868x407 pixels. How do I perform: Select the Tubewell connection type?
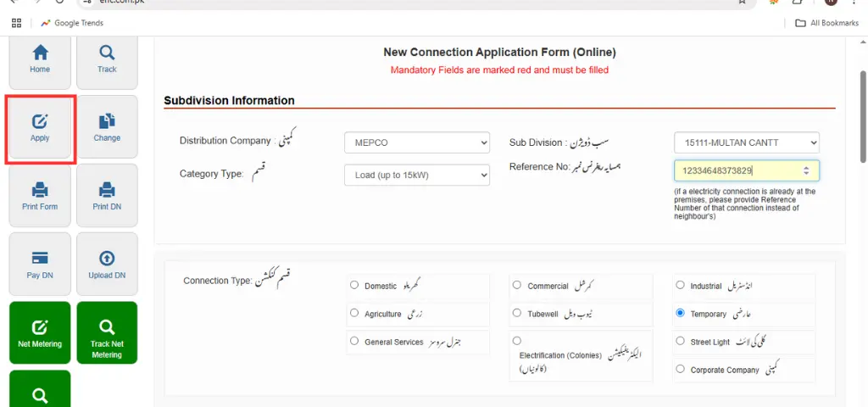point(517,313)
